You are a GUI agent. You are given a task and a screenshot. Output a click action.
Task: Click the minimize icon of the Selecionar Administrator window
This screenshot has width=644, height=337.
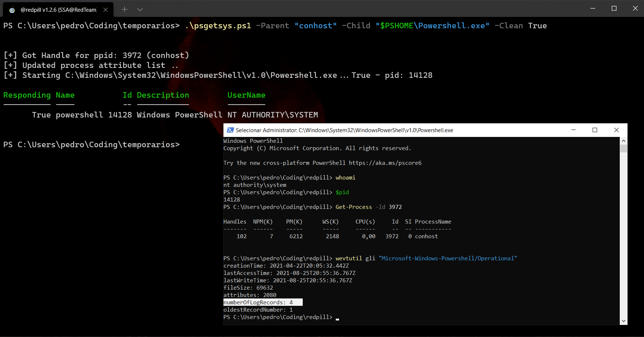[x=574, y=130]
